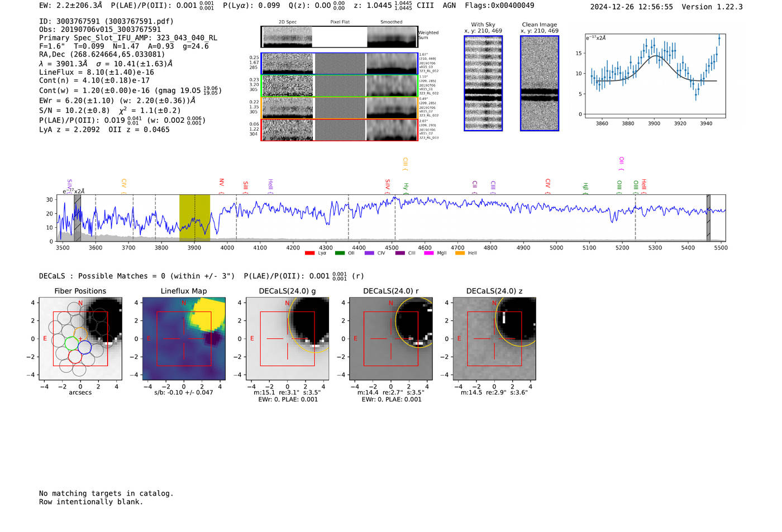Screen dimensions: 782x532
Task: Click the EWr = 6.20 line
Action: pos(117,100)
